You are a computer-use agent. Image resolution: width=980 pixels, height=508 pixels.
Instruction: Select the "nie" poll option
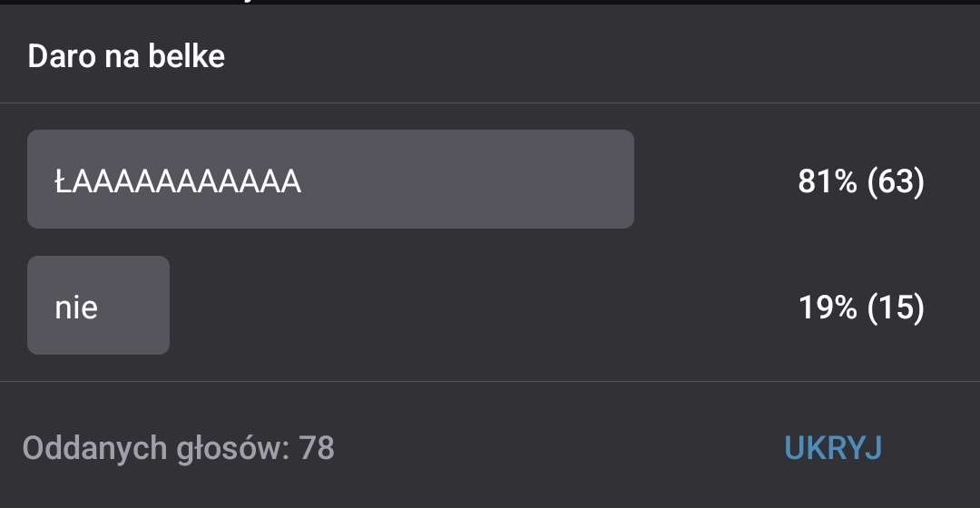[x=98, y=306]
